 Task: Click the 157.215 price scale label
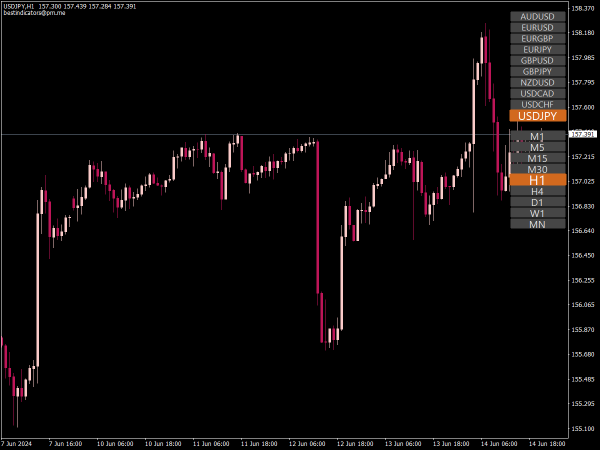click(582, 157)
